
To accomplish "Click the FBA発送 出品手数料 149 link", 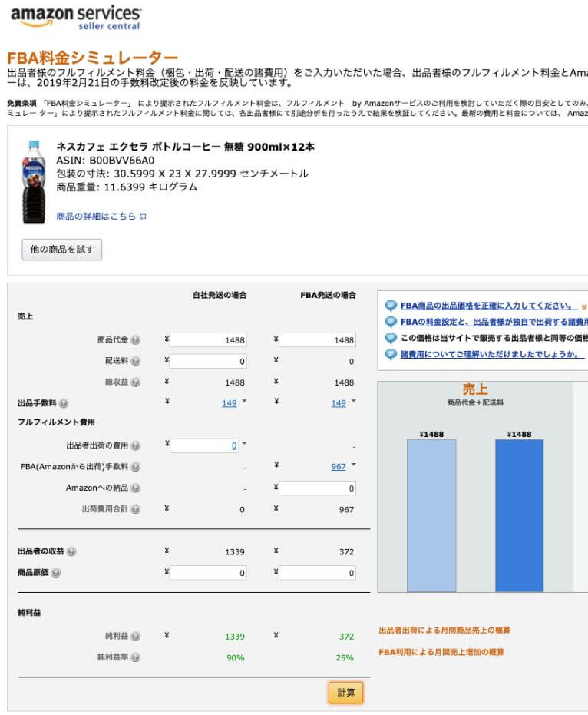I will pos(339,403).
